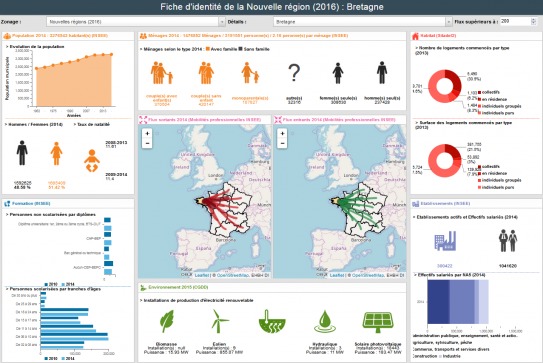Click the question mark autre(s) icon

click(x=294, y=73)
